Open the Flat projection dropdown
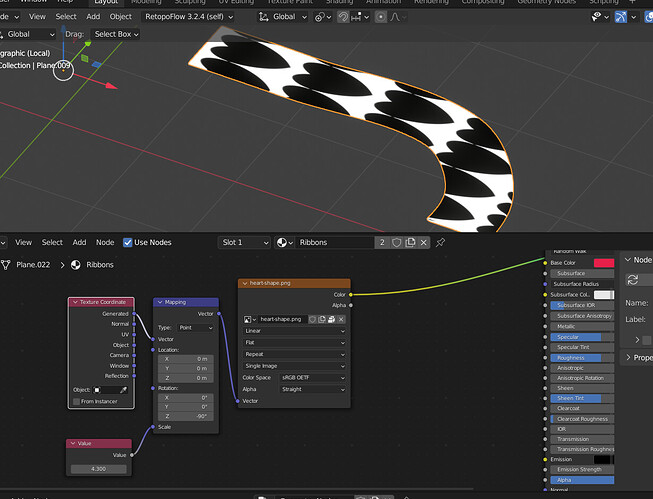The image size is (653, 499). click(294, 343)
